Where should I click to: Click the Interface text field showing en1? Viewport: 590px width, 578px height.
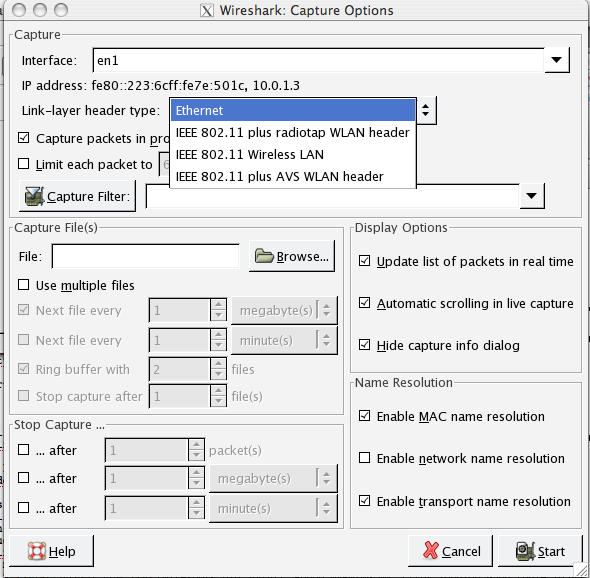pos(318,60)
